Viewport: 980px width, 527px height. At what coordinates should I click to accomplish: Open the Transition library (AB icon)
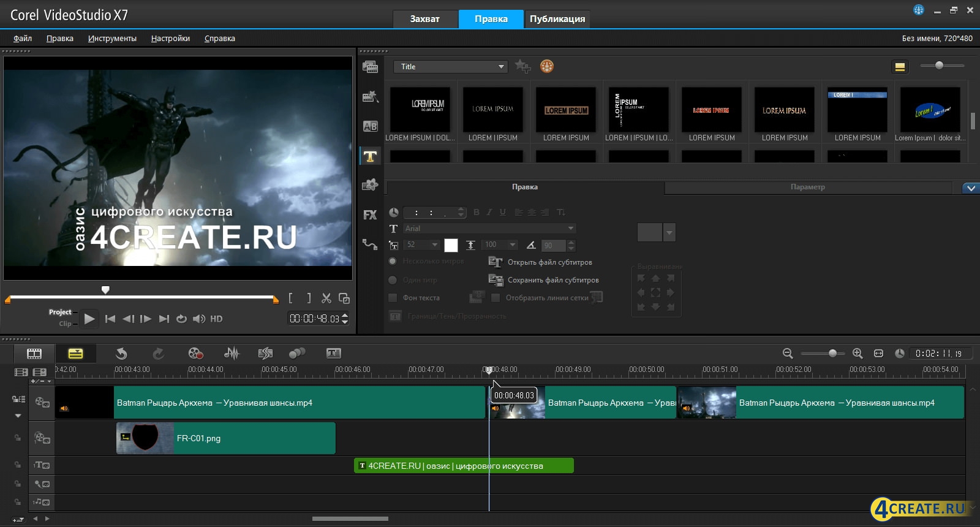(370, 126)
